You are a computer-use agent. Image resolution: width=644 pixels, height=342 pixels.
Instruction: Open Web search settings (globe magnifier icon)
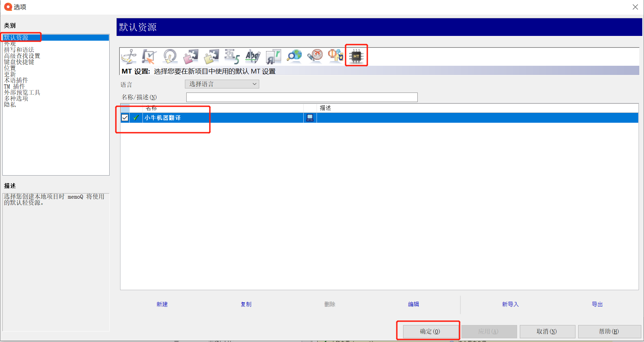pos(294,56)
